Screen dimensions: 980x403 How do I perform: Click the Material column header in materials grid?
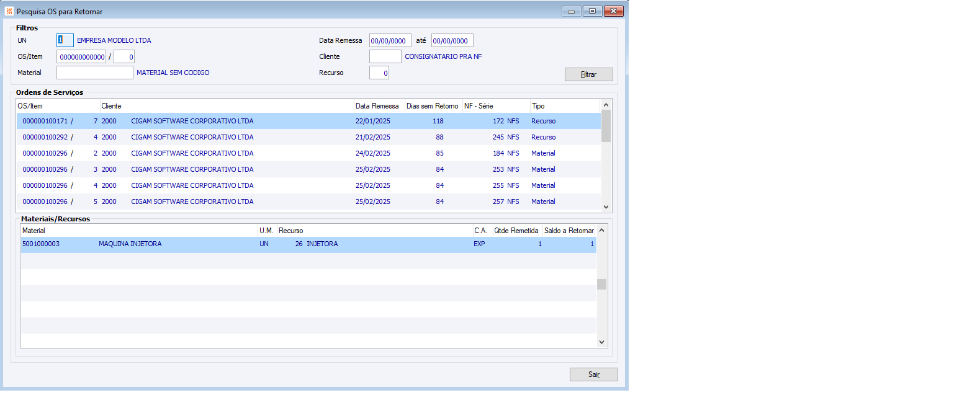point(139,231)
